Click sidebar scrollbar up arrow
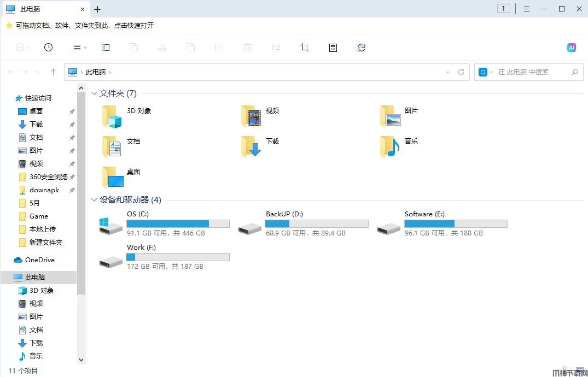This screenshot has height=377, width=588. coord(81,88)
